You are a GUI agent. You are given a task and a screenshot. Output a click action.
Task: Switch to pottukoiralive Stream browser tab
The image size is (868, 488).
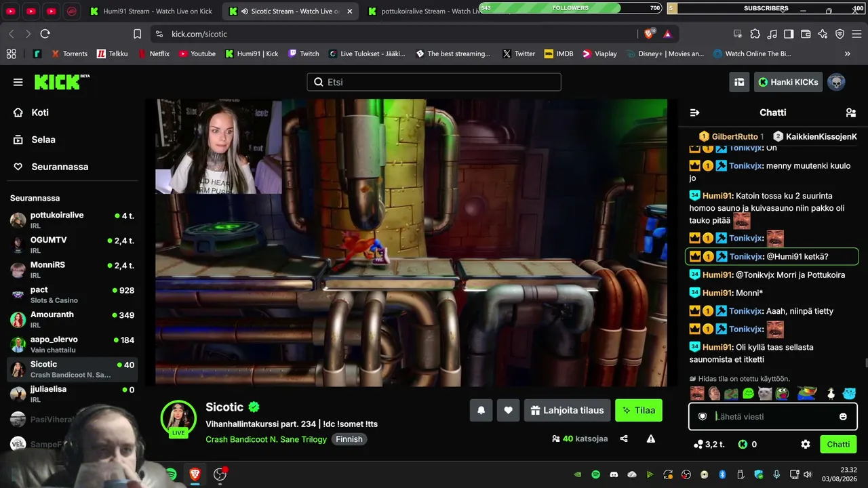pos(425,12)
